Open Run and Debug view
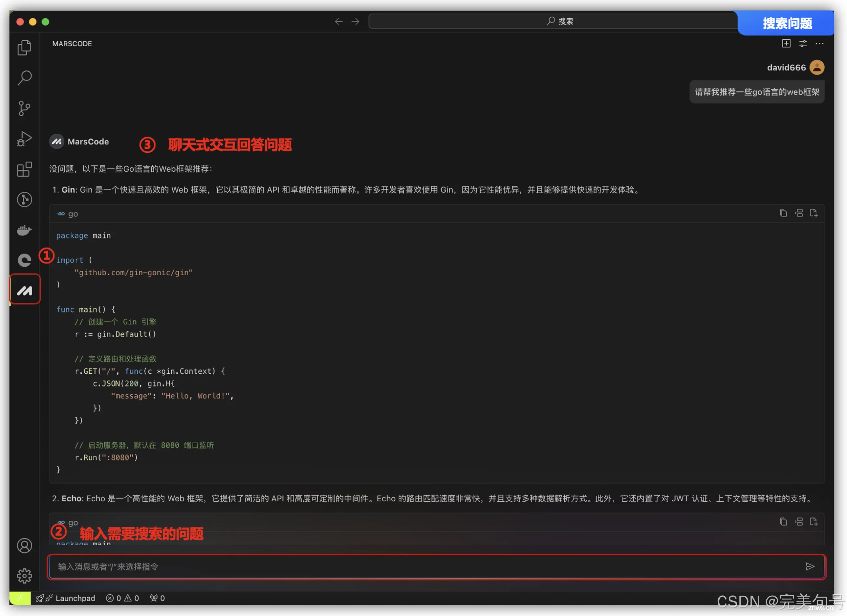Image resolution: width=847 pixels, height=616 pixels. 24,139
